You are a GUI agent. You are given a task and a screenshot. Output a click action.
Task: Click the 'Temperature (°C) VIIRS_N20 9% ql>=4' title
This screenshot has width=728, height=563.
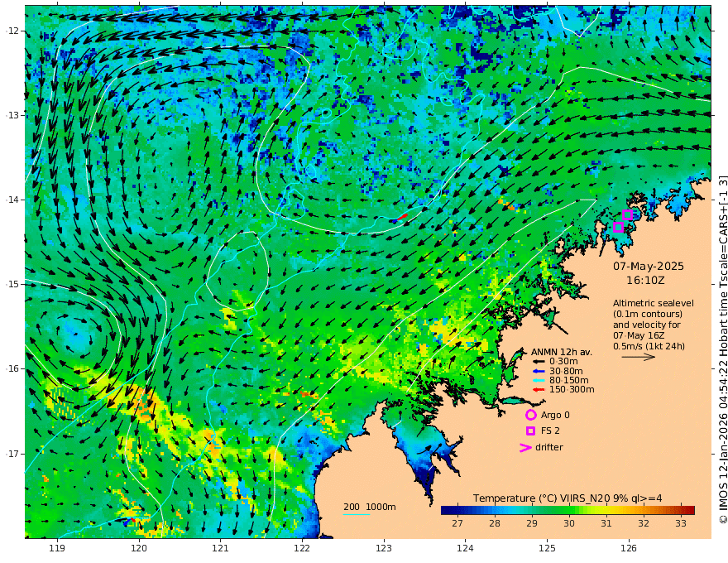[568, 498]
